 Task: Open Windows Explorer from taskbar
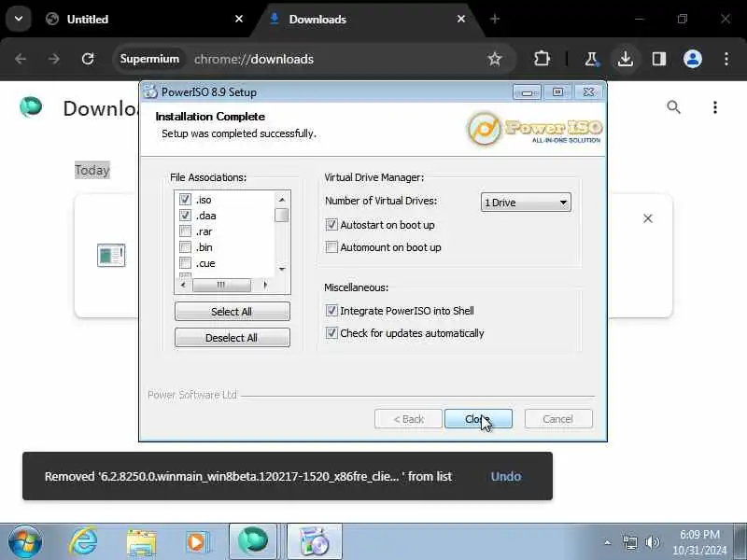[142, 542]
